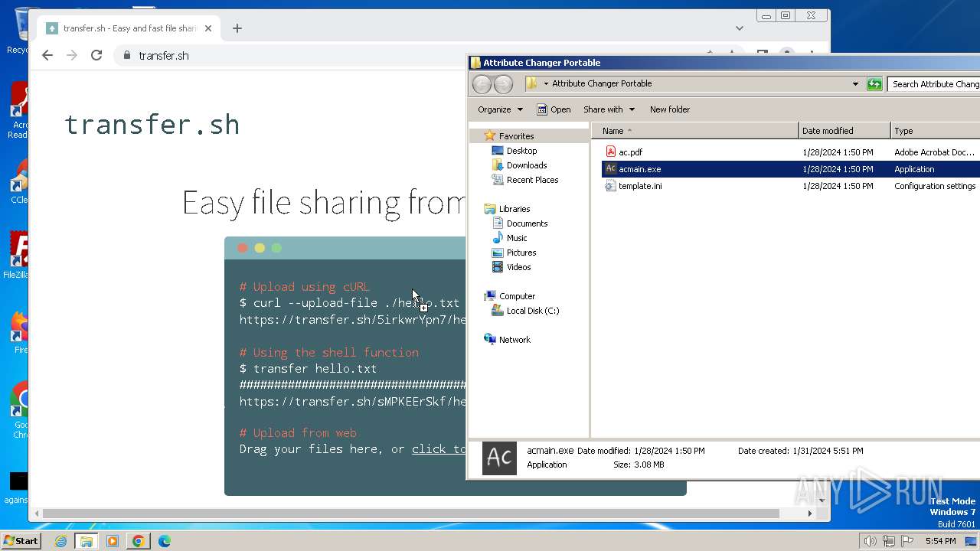
Task: Click acmain.exe large icon in details pane
Action: [x=499, y=458]
